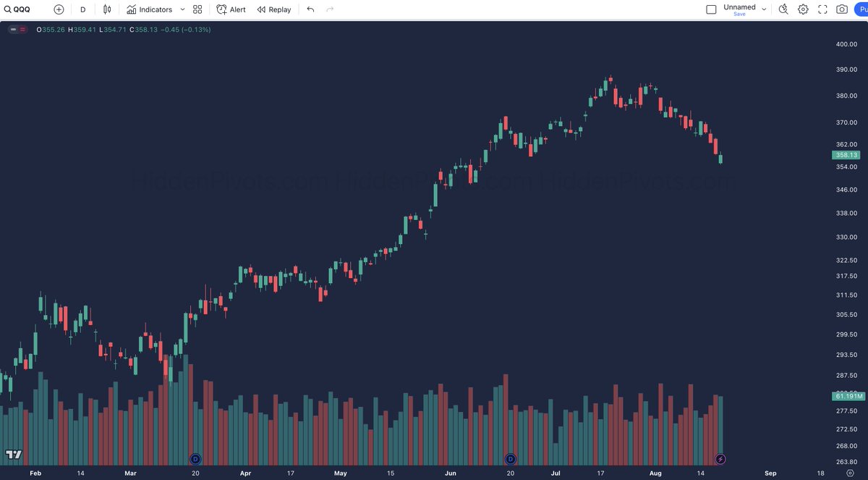
Task: Click the Unnamed layout name
Action: 739,7
